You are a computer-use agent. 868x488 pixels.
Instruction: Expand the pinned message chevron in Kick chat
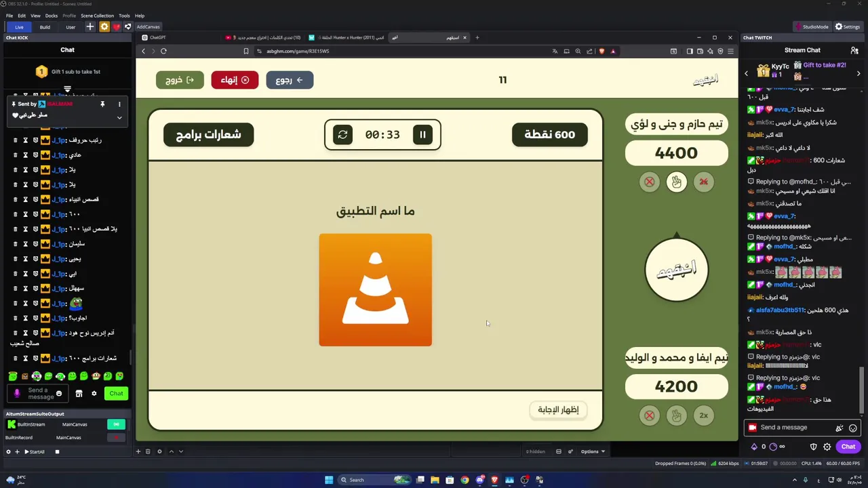[119, 117]
